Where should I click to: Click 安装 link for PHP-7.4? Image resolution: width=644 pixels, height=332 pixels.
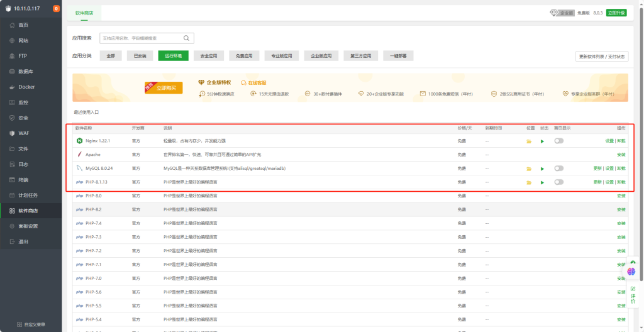pos(621,223)
